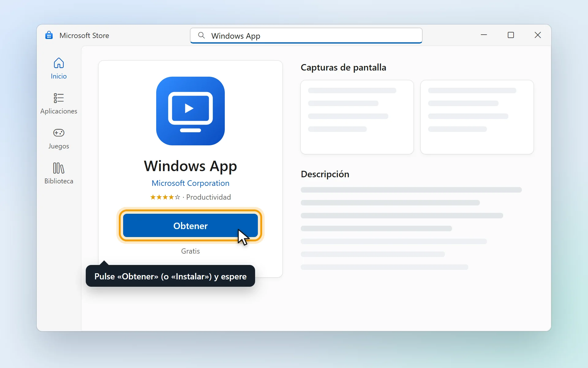Close the Microsoft Store window
588x368 pixels.
pyautogui.click(x=538, y=35)
